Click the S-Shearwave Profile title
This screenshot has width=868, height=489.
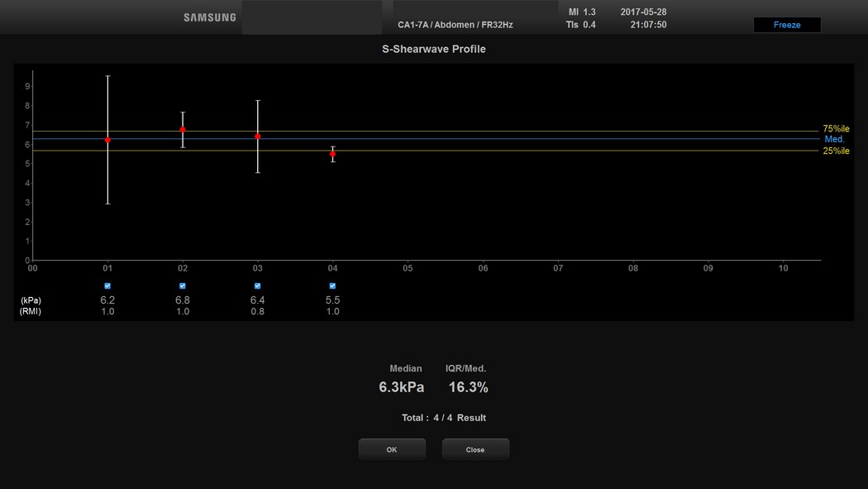(434, 50)
